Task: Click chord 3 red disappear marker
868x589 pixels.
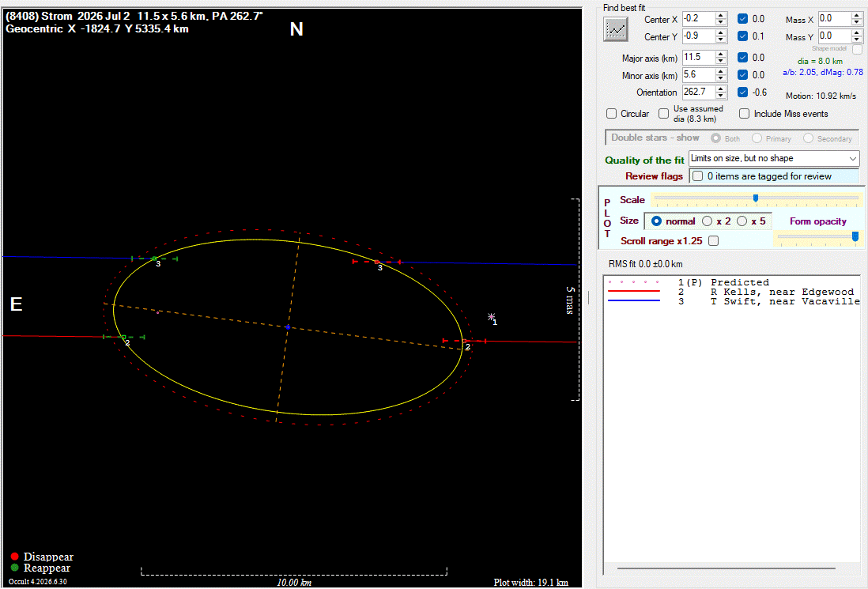Action: click(x=377, y=262)
